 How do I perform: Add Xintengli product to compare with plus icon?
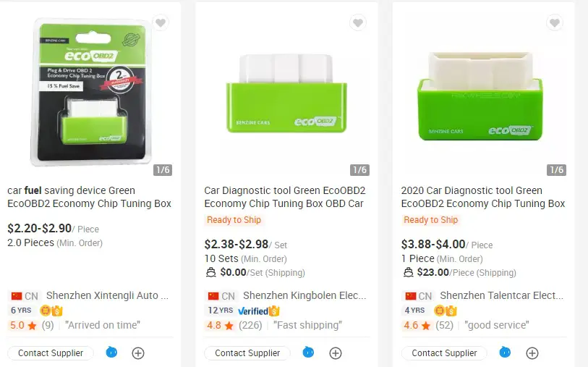pos(138,353)
